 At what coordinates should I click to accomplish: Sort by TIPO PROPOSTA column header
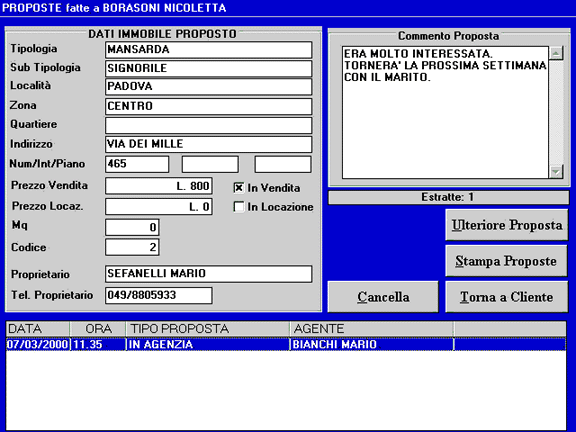pyautogui.click(x=208, y=328)
